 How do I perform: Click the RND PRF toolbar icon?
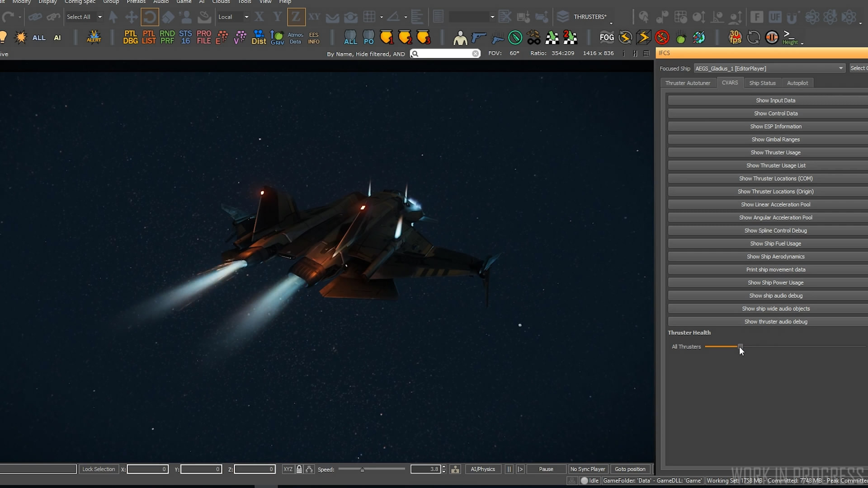167,38
